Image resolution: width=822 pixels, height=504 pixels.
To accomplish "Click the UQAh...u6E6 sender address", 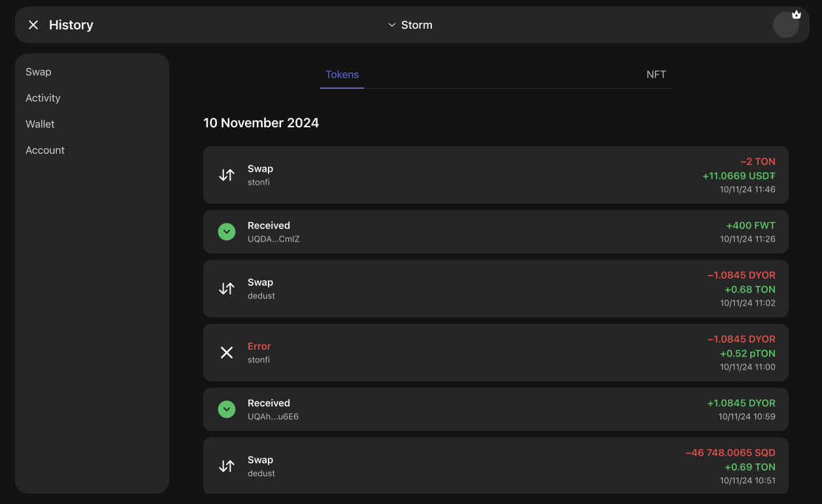I will tap(273, 417).
